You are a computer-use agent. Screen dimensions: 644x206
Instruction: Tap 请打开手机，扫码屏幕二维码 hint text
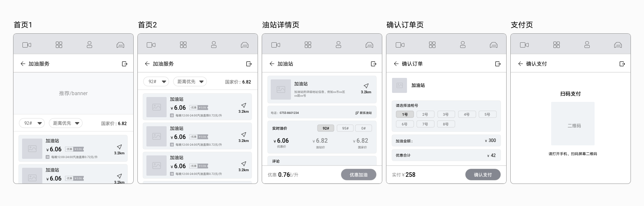(573, 154)
